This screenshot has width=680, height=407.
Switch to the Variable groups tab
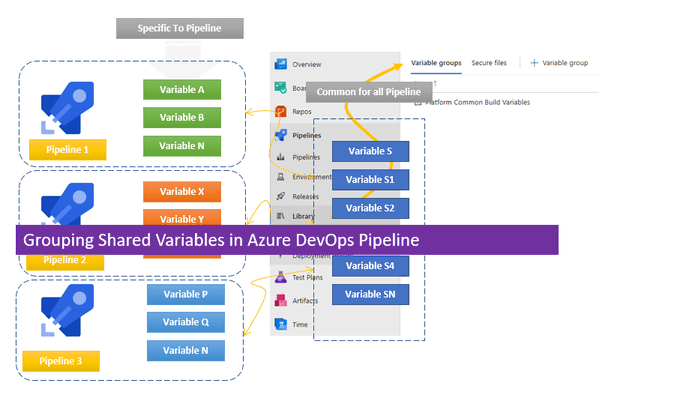pyautogui.click(x=436, y=63)
